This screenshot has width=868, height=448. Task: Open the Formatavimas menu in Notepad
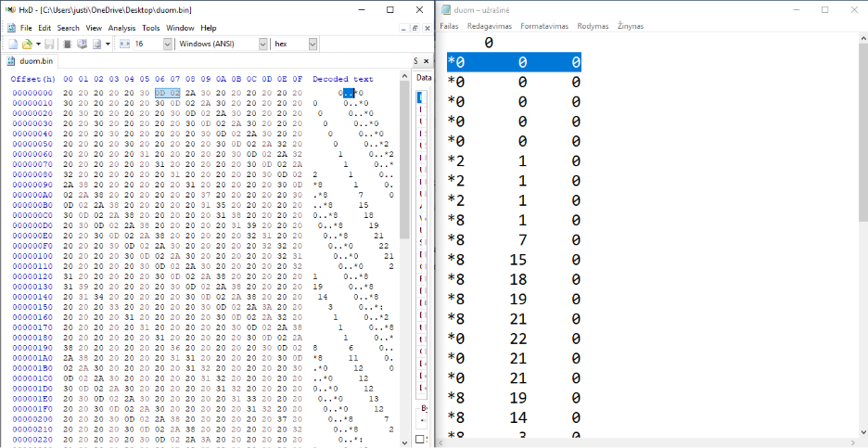[x=544, y=26]
